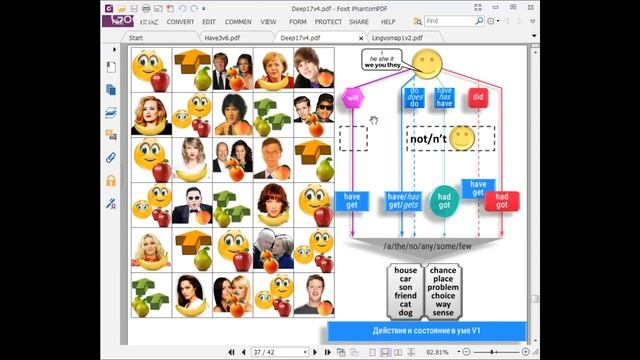Go to the previous page button

pos(244,352)
